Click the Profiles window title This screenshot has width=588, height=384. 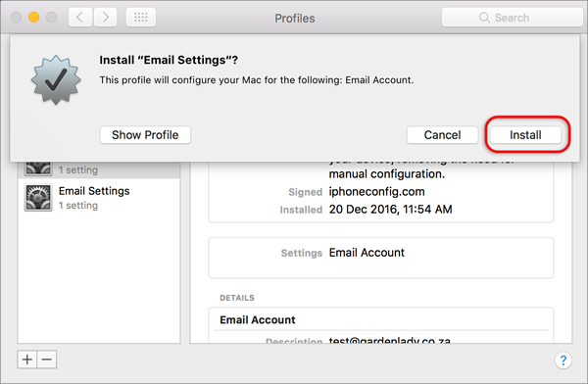click(295, 18)
